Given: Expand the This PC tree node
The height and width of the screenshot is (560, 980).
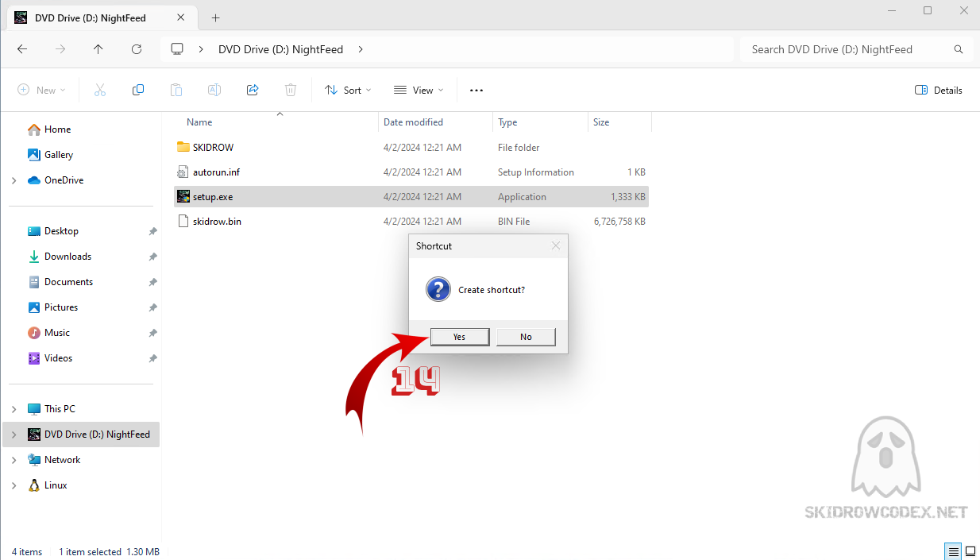Looking at the screenshot, I should (14, 409).
